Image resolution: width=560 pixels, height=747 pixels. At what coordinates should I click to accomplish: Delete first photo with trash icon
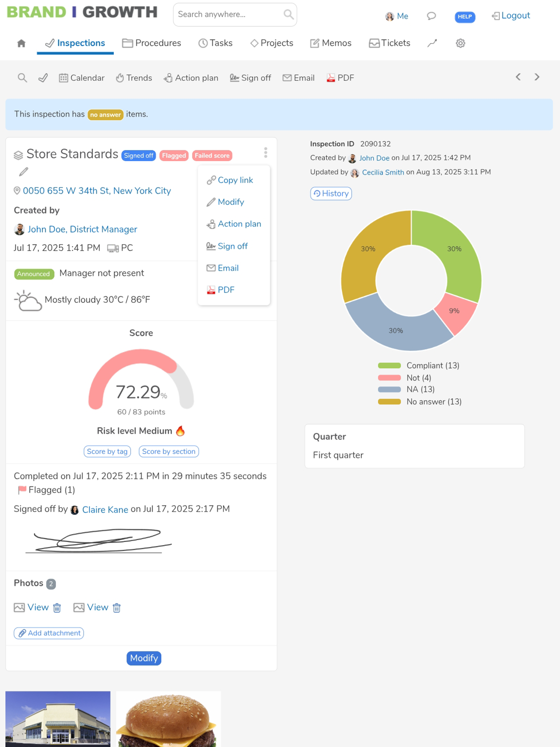[x=57, y=608]
